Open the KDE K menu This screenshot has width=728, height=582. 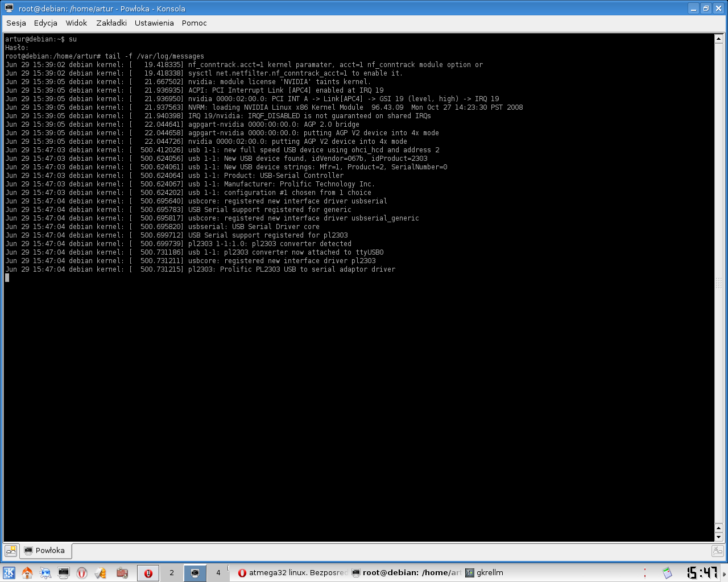point(9,573)
